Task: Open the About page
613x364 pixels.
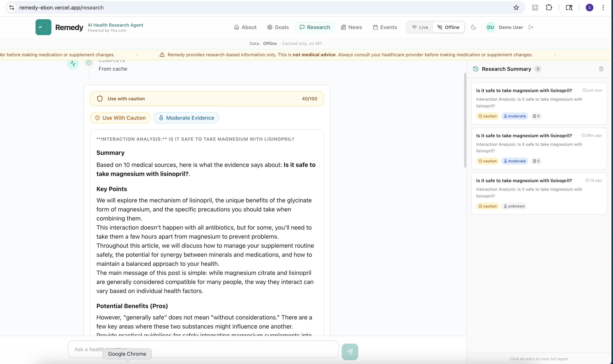Action: tap(245, 27)
